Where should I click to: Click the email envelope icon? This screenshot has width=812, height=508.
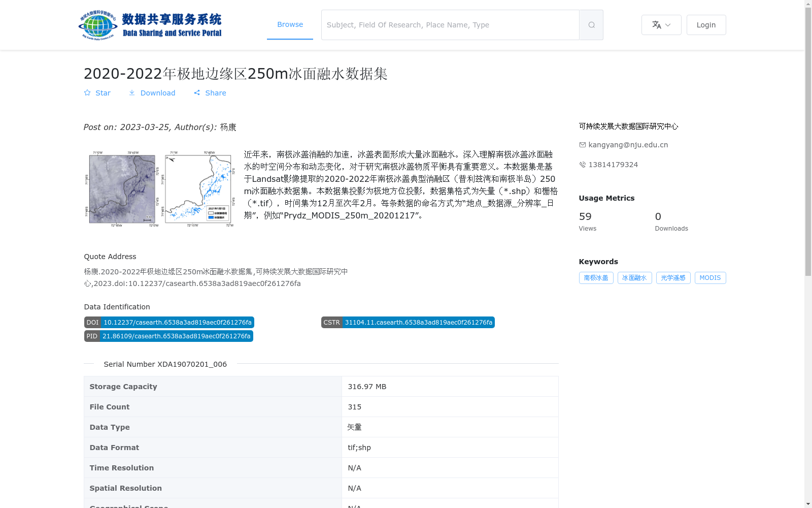583,145
